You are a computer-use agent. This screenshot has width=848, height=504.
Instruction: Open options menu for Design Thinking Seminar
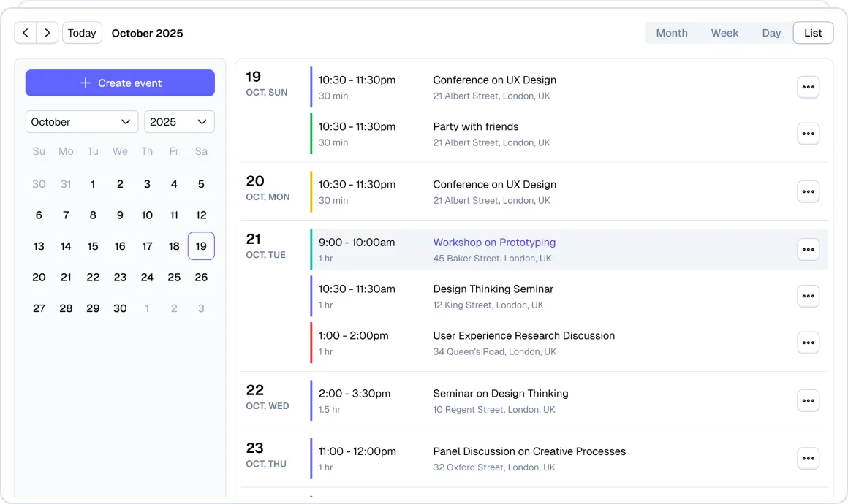(x=808, y=297)
